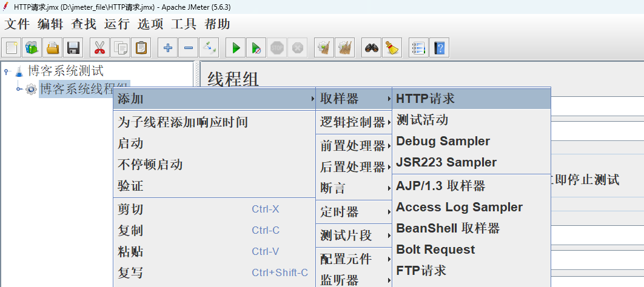
Task: Open the Help question mark icon
Action: [x=439, y=48]
